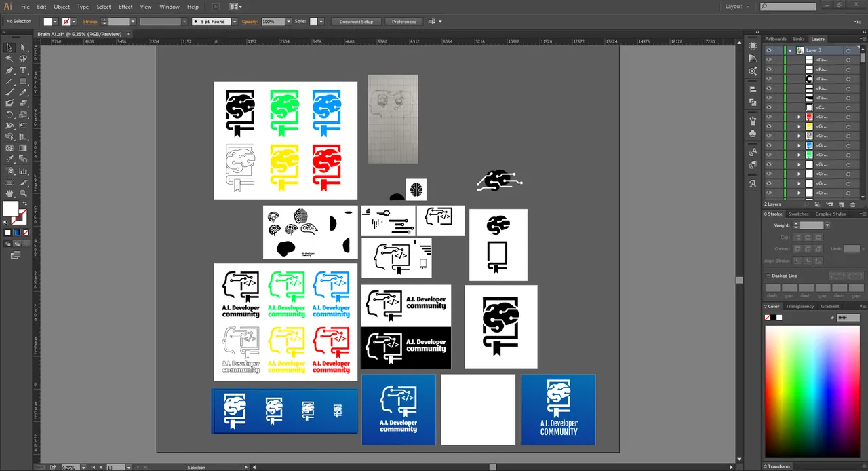Open stroke Weight dropdown in Stroke panel
The image size is (868, 471).
click(x=827, y=225)
